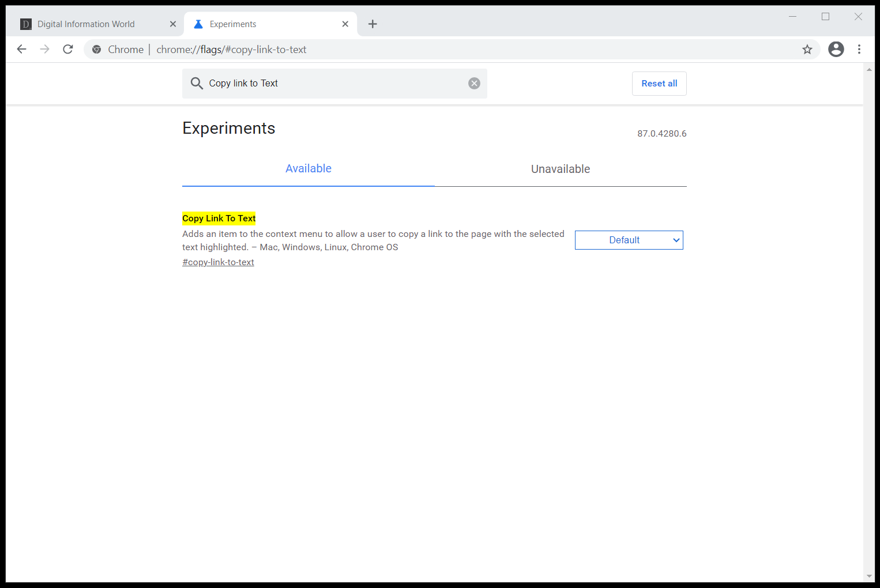The image size is (880, 588).
Task: Open the Default dropdown for Copy Link To Text
Action: (x=629, y=240)
